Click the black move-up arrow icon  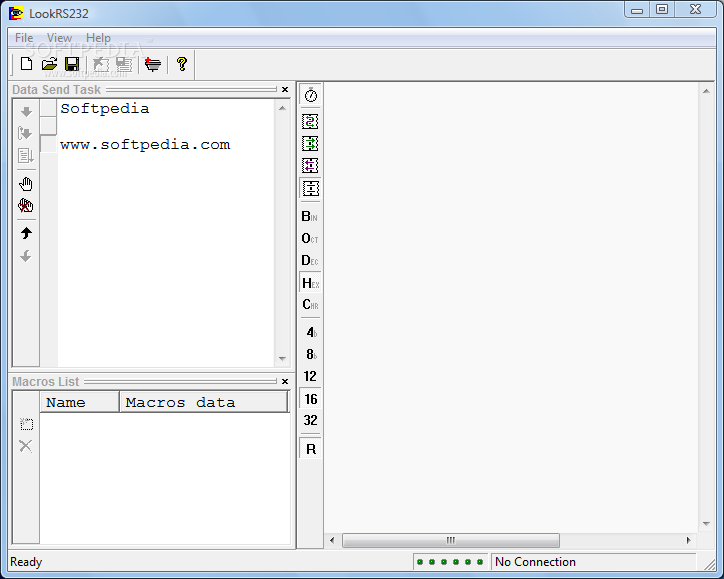(26, 233)
